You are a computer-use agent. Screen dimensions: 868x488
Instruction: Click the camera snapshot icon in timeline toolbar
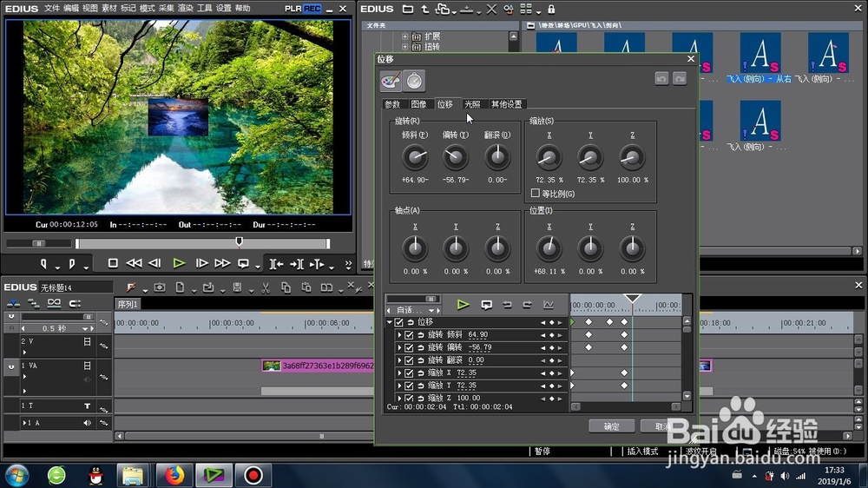pyautogui.click(x=160, y=287)
